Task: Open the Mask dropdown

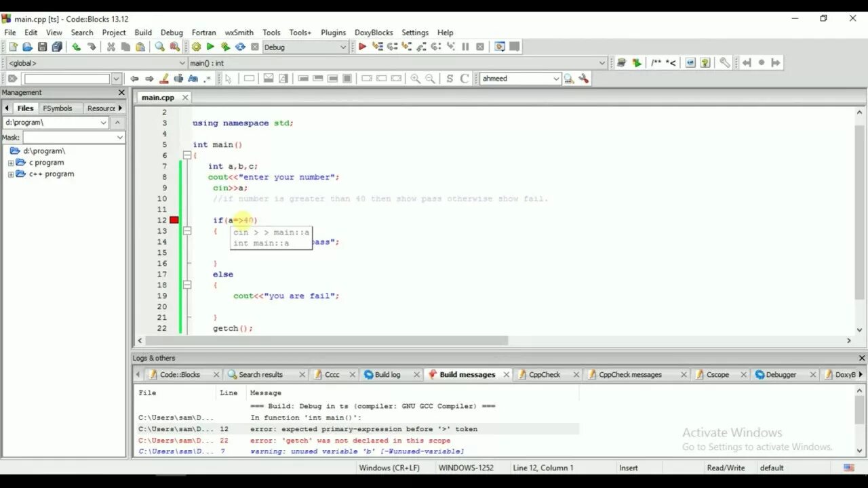Action: (x=120, y=138)
